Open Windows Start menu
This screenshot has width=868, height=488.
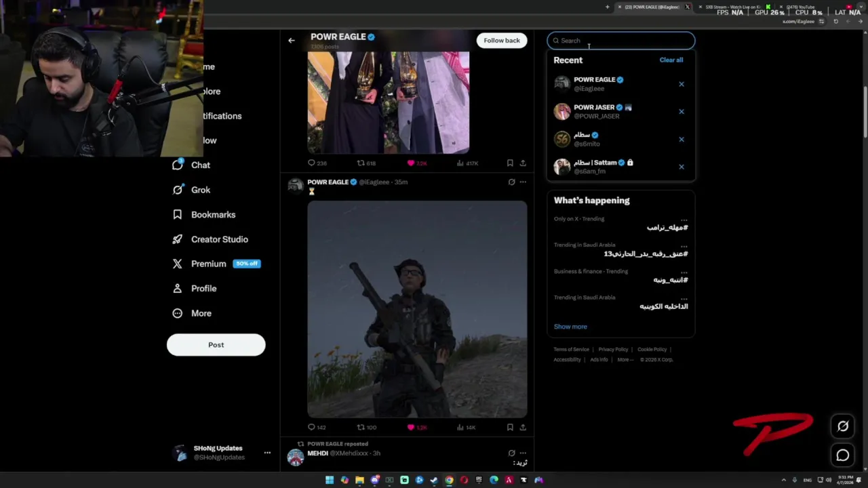(x=330, y=480)
